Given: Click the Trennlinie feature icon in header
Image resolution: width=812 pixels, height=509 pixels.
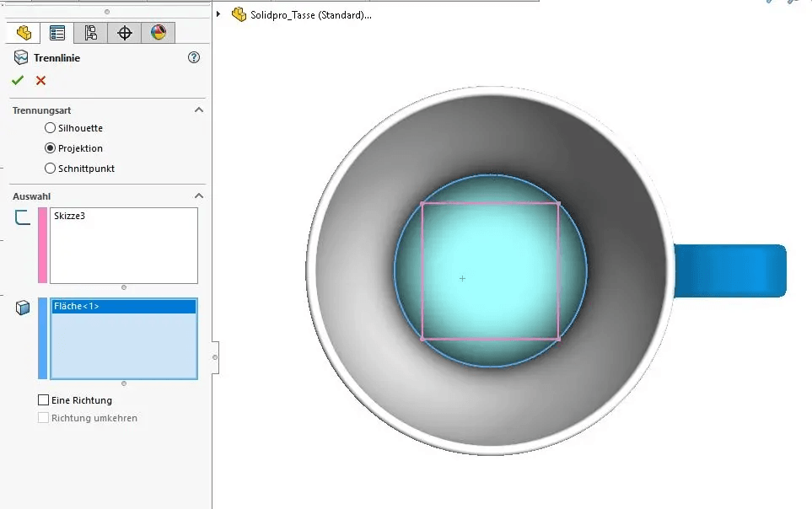Looking at the screenshot, I should point(21,58).
